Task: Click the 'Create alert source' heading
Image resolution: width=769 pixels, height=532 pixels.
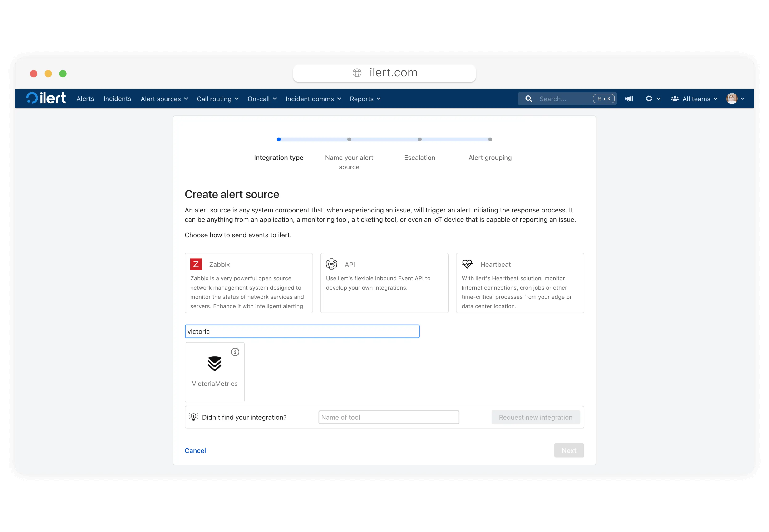Action: pos(232,194)
